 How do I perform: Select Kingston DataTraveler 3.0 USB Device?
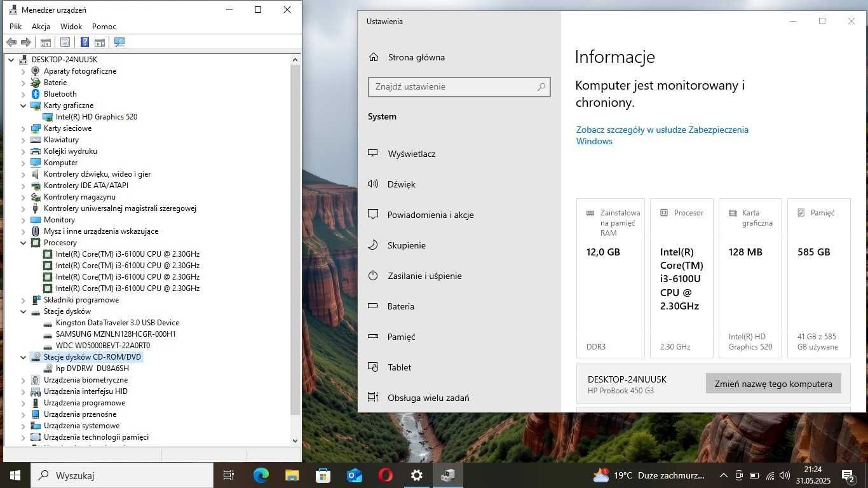click(118, 323)
